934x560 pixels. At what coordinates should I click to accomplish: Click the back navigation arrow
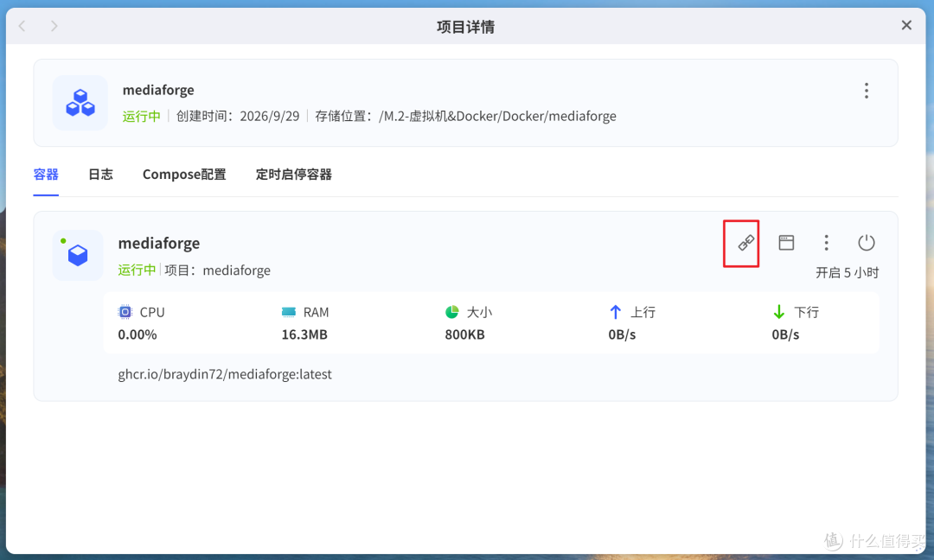[22, 26]
